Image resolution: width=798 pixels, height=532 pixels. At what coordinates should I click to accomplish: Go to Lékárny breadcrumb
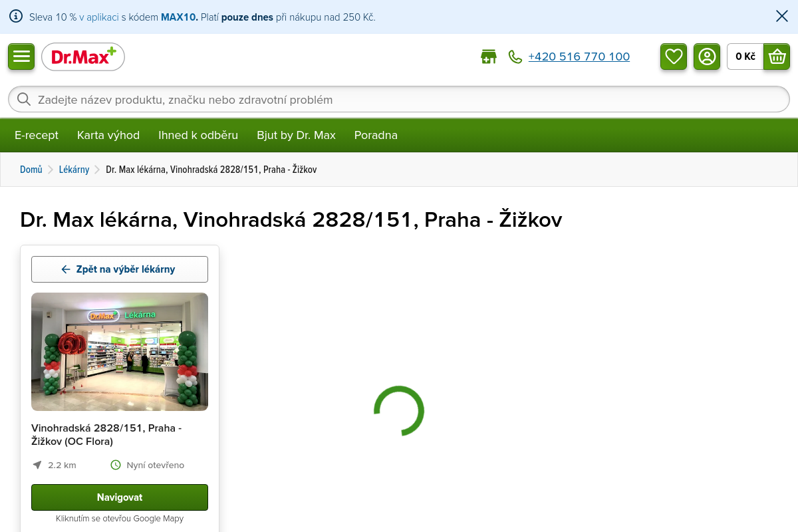(74, 170)
